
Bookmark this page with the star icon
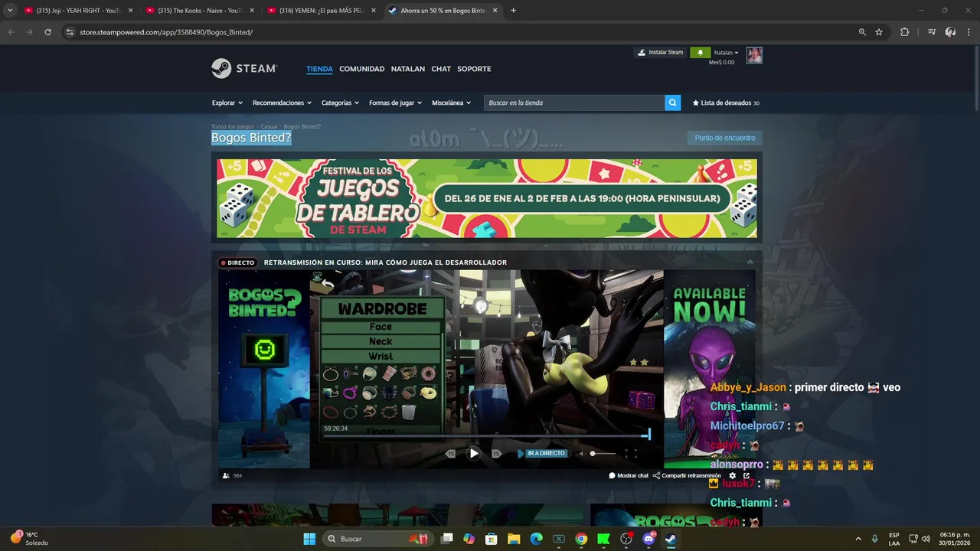pyautogui.click(x=879, y=32)
